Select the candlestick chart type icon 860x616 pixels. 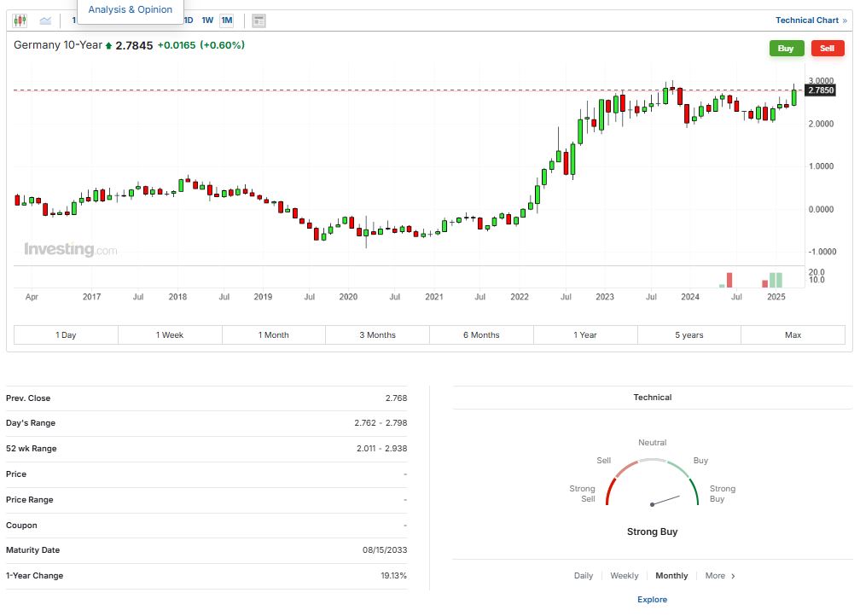(x=20, y=20)
